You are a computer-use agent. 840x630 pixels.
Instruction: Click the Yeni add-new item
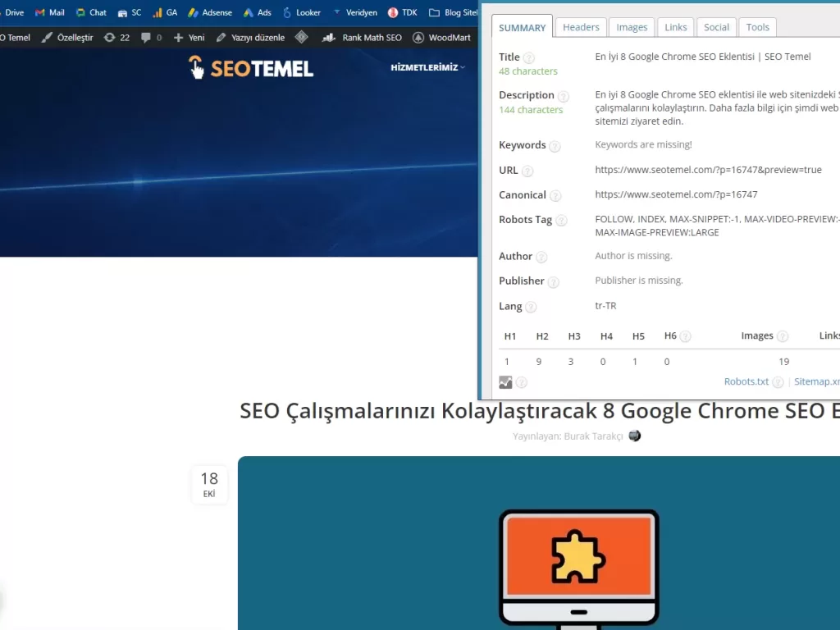(x=189, y=38)
